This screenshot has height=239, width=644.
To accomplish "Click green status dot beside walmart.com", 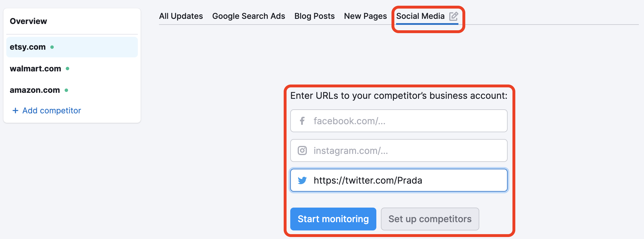I will tap(67, 69).
